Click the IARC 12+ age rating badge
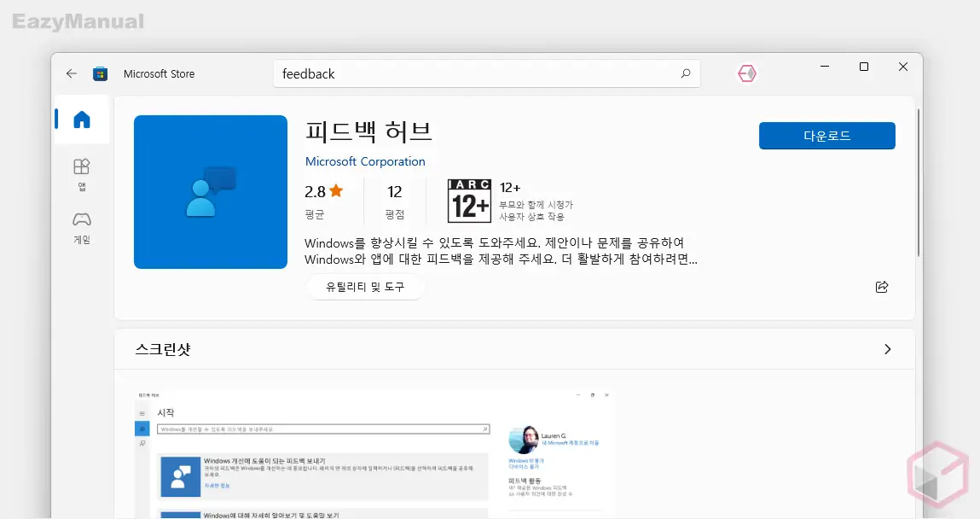 click(468, 200)
